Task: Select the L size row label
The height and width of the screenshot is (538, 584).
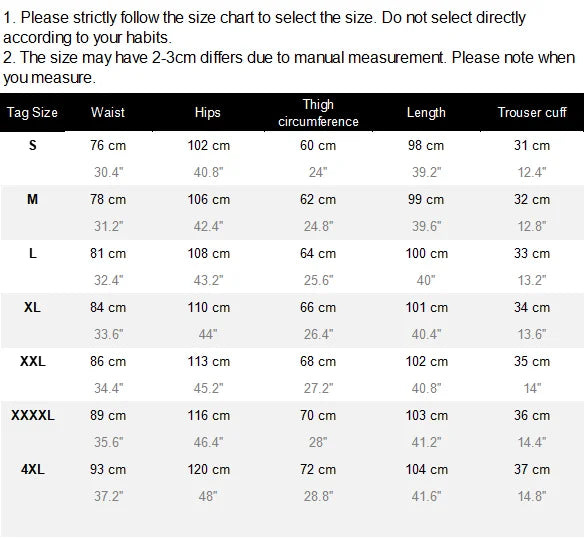Action: (33, 253)
